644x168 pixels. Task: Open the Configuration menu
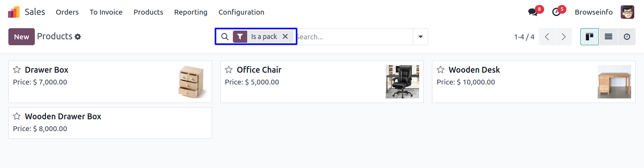(x=241, y=12)
